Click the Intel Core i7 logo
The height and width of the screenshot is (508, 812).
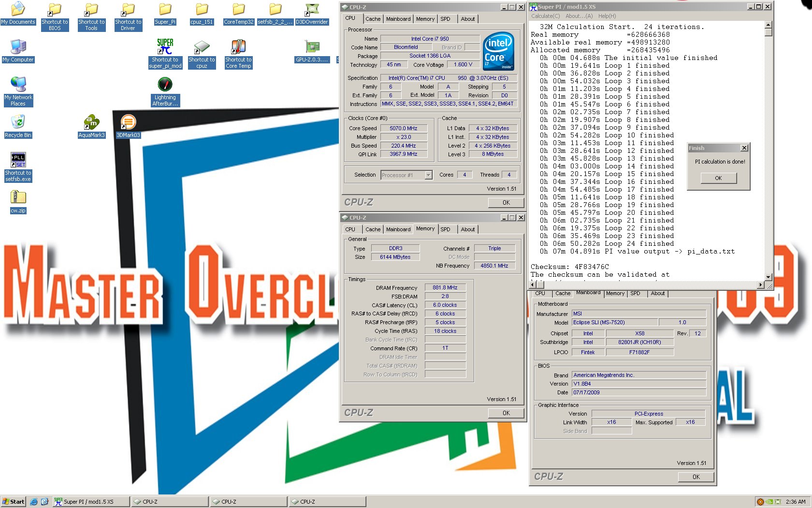coord(498,51)
